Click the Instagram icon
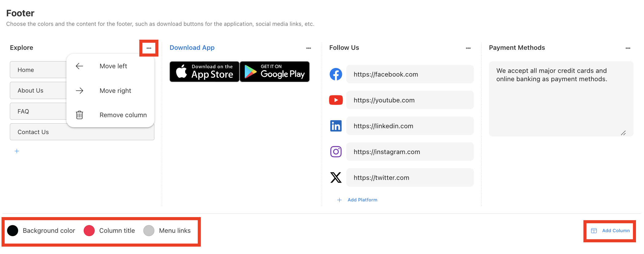This screenshot has height=254, width=644. [336, 152]
